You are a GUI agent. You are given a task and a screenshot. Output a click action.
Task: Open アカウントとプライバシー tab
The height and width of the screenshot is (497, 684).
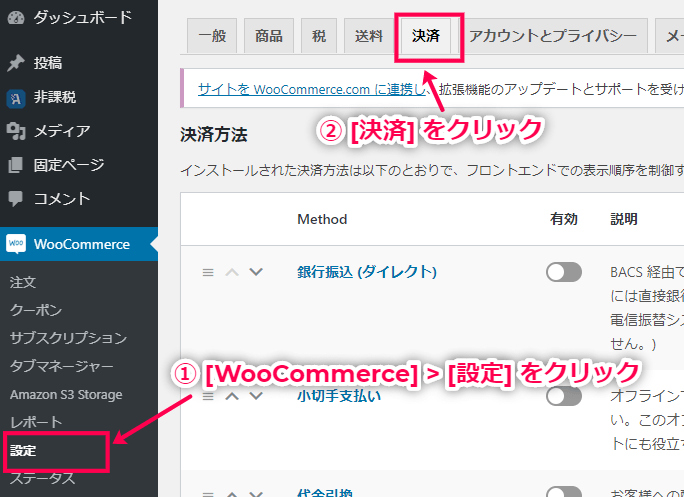[x=553, y=36]
